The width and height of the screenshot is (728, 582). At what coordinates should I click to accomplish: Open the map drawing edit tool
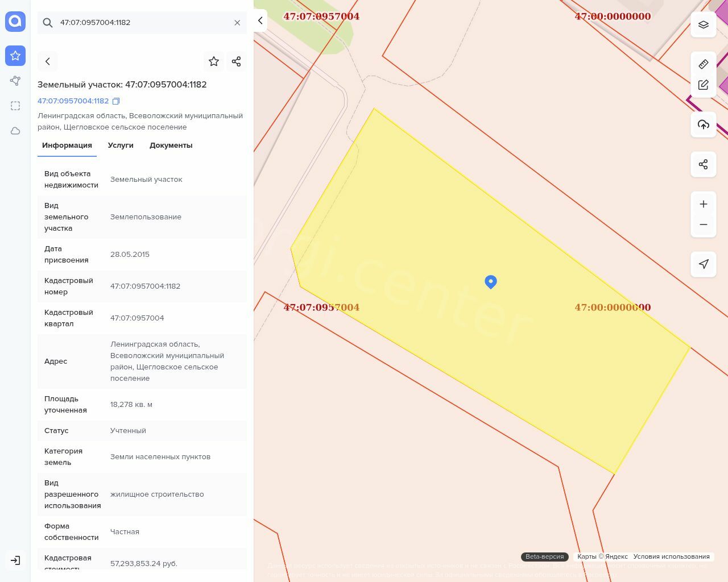tap(704, 85)
